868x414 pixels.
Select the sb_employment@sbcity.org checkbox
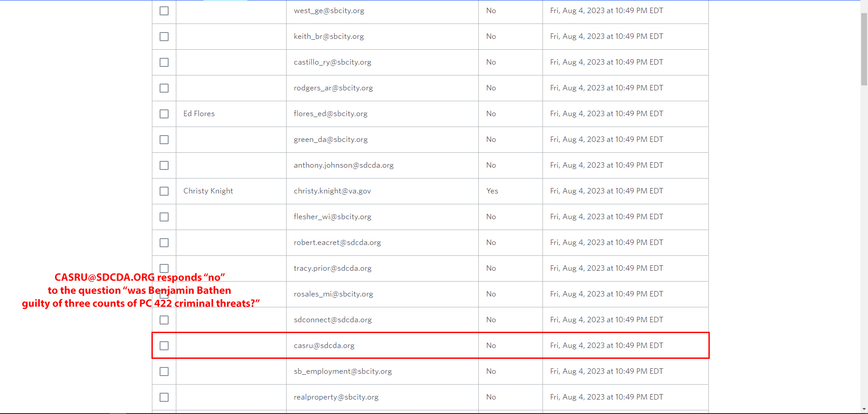(x=164, y=372)
